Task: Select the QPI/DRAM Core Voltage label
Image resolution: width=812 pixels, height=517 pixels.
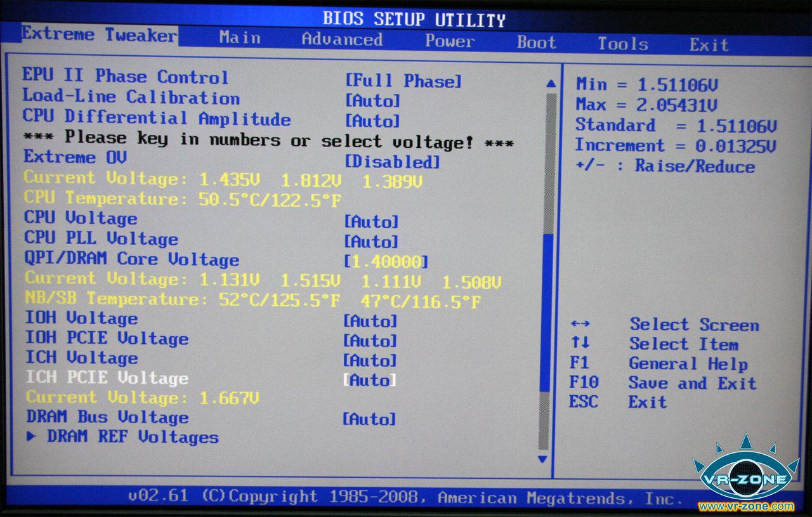Action: click(x=132, y=259)
